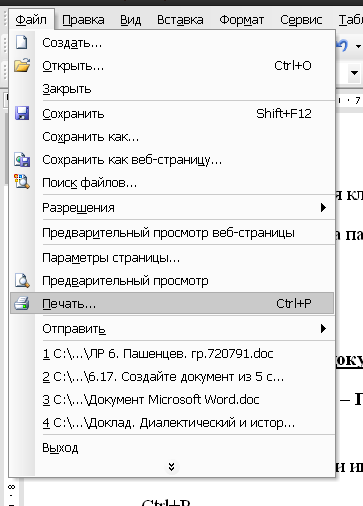Screen dimensions: 363x506
Task: Choose Предварительный просмотр веб-страницы
Action: (172, 233)
